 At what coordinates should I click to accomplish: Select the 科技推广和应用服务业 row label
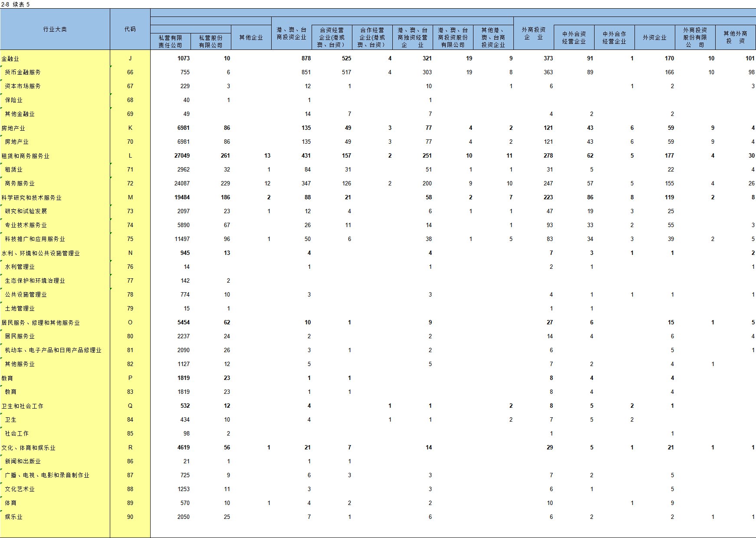(35, 239)
